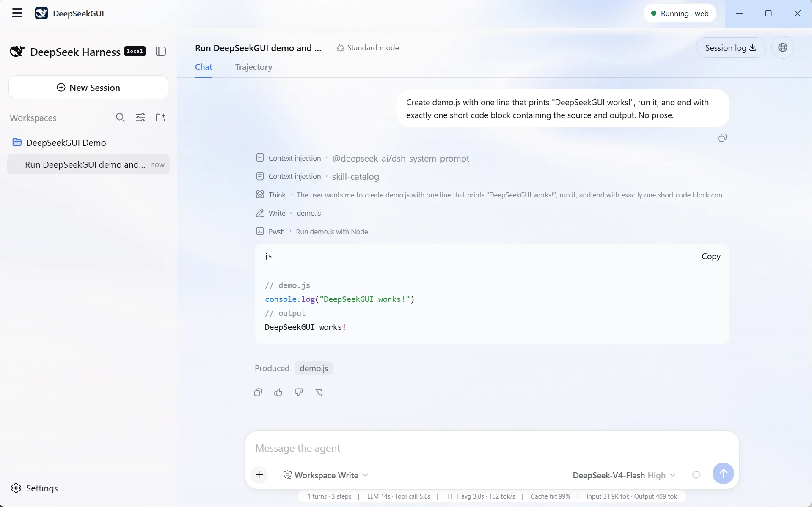
Task: Open workspace filter options
Action: [140, 118]
